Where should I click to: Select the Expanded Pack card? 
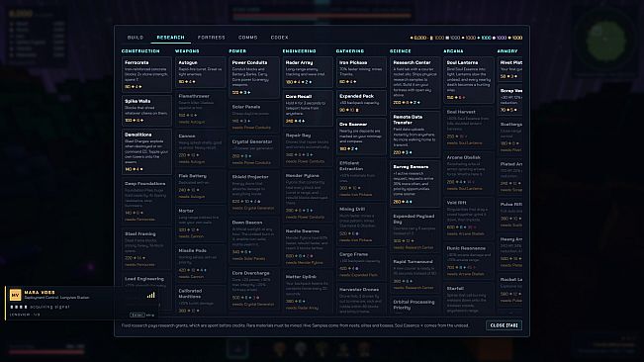(x=361, y=103)
